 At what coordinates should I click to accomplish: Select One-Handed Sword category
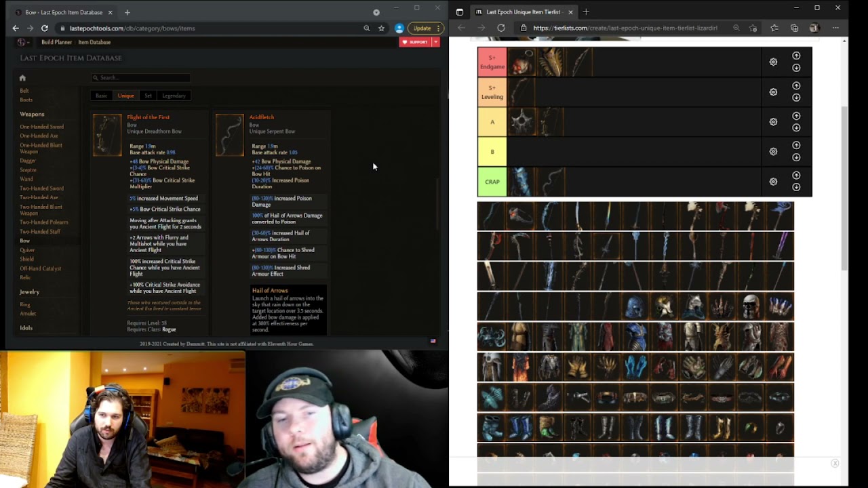tap(42, 127)
